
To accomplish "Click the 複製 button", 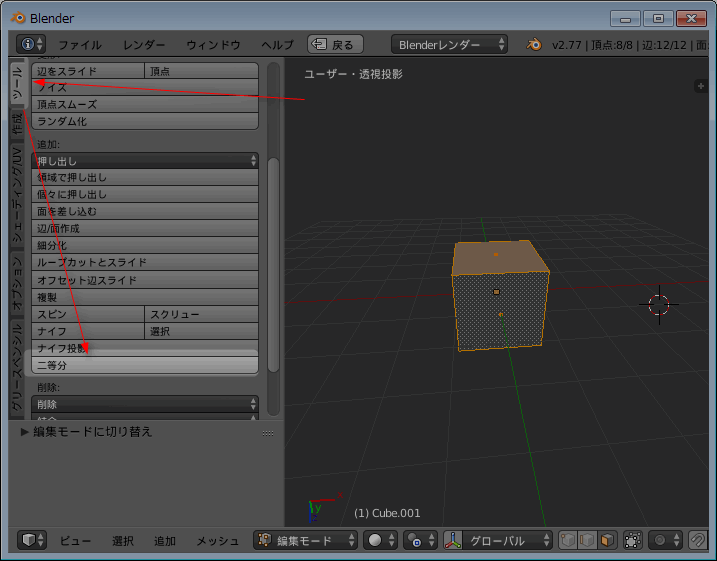I will (145, 298).
